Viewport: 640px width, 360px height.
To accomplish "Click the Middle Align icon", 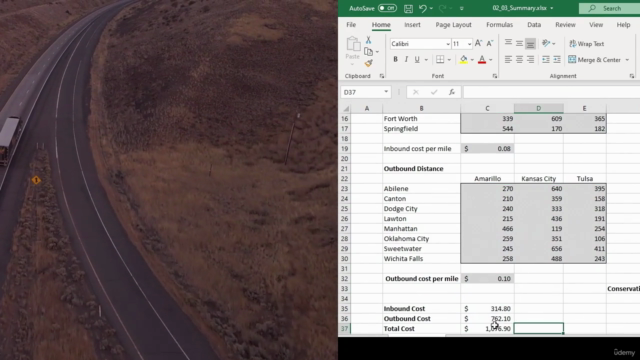I will pyautogui.click(x=519, y=43).
